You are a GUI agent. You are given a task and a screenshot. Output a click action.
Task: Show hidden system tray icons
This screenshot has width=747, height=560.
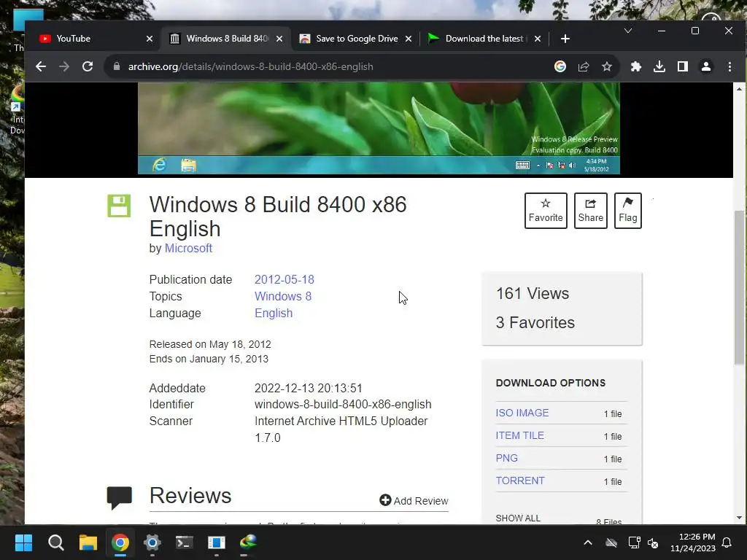point(588,542)
